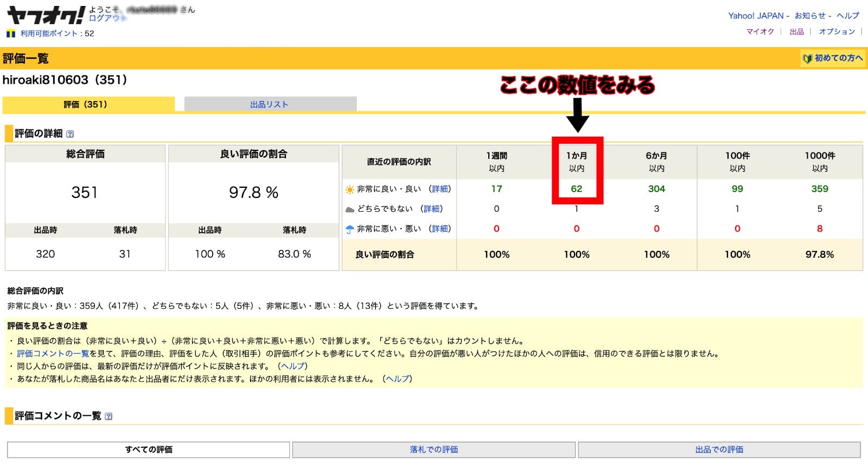Open the オプション link in header
Image resolution: width=868 pixels, height=476 pixels.
coord(837,31)
